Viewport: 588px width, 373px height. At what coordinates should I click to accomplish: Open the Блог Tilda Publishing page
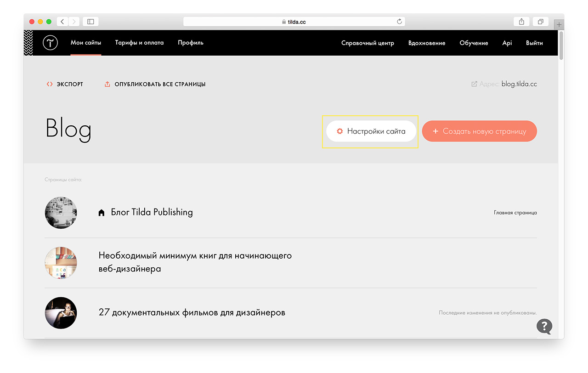(152, 212)
